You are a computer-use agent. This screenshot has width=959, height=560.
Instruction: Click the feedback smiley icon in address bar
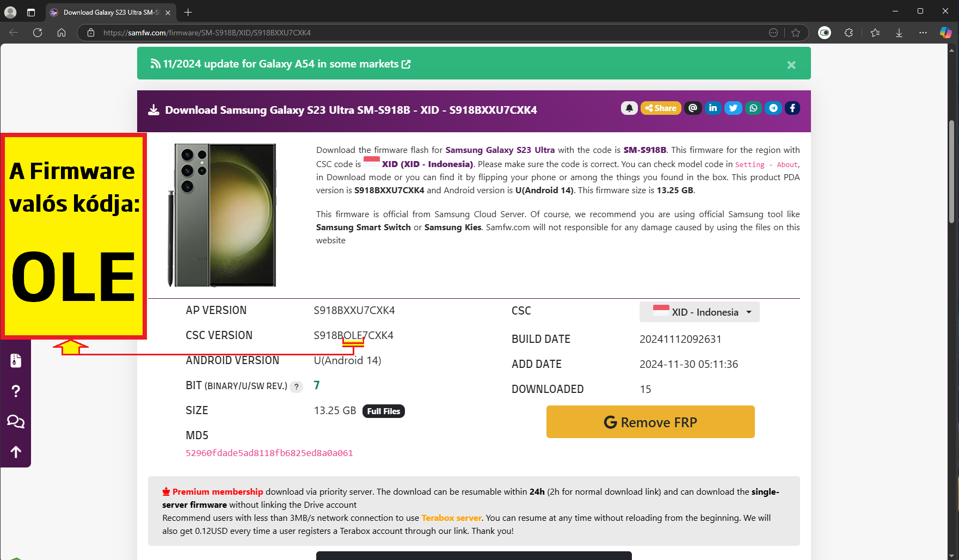point(773,33)
